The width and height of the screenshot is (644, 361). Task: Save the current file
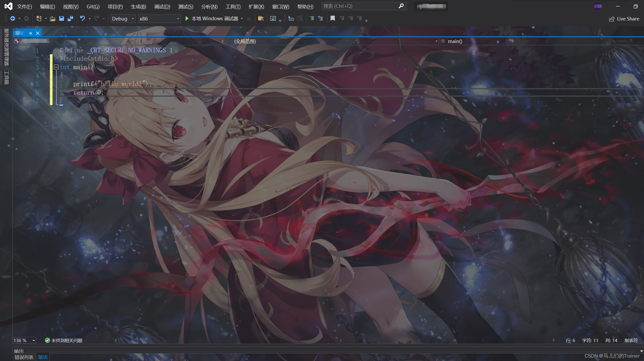tap(61, 18)
